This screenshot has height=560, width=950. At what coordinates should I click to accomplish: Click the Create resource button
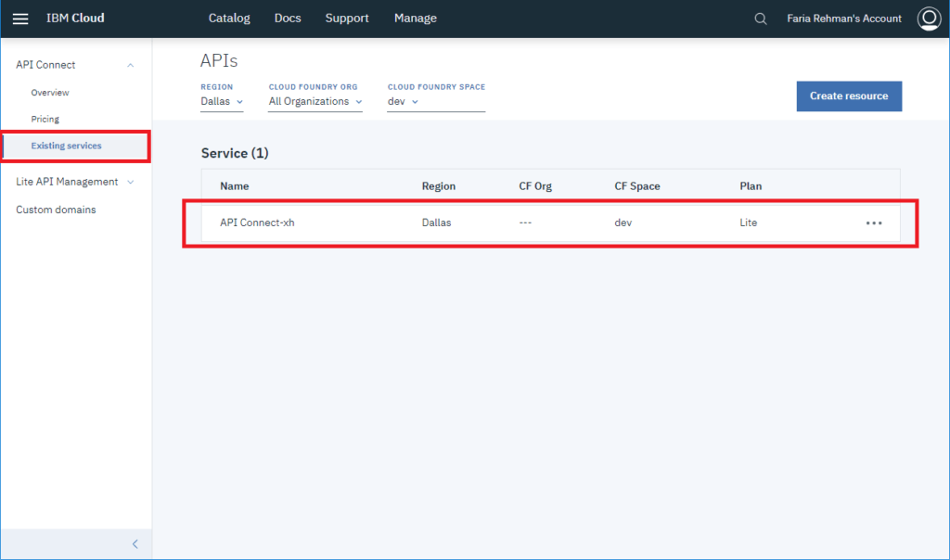click(x=848, y=95)
